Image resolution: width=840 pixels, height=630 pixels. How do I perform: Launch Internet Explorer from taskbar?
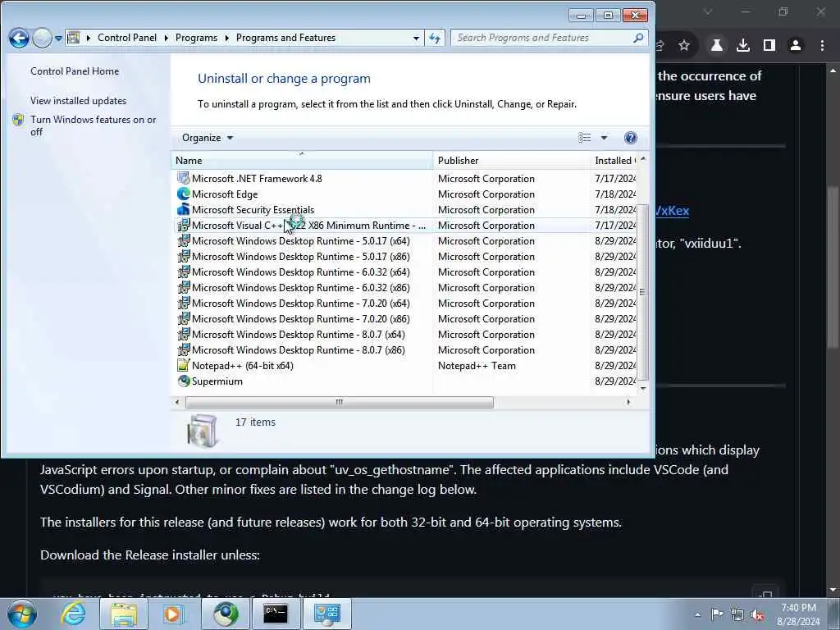(x=73, y=614)
